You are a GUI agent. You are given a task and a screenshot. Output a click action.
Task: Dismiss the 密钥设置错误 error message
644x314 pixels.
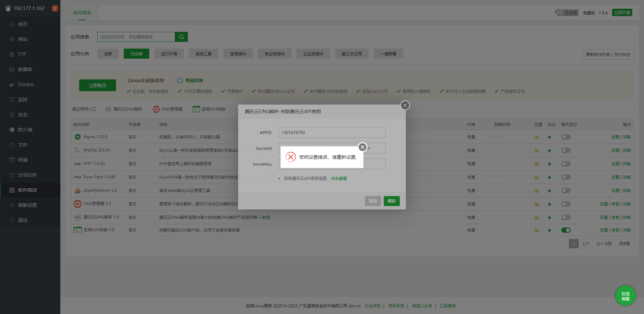coord(362,147)
